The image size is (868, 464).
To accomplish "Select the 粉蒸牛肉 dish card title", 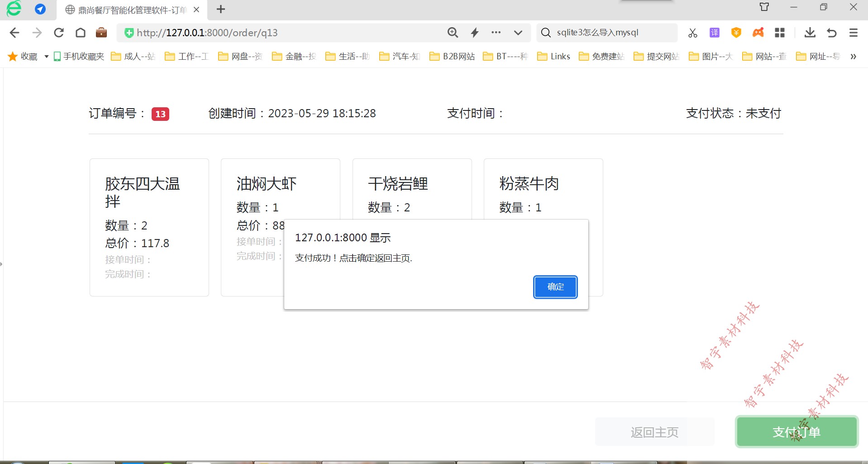I will [529, 184].
